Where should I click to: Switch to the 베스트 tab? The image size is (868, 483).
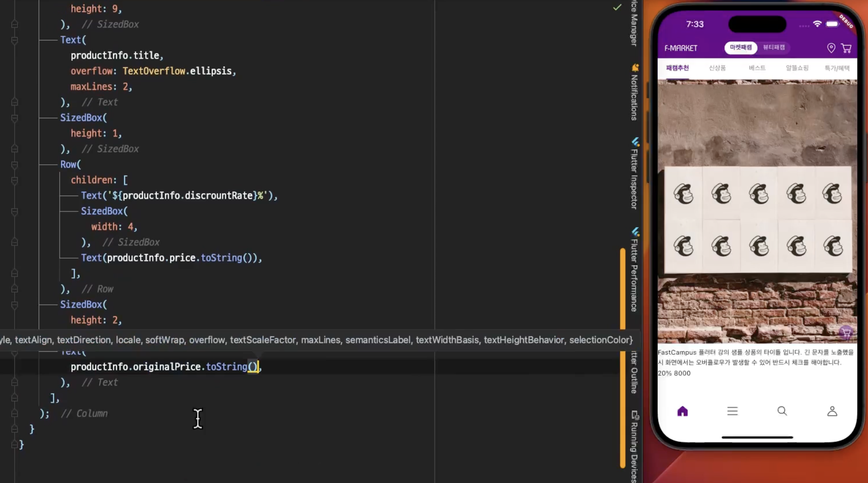757,68
